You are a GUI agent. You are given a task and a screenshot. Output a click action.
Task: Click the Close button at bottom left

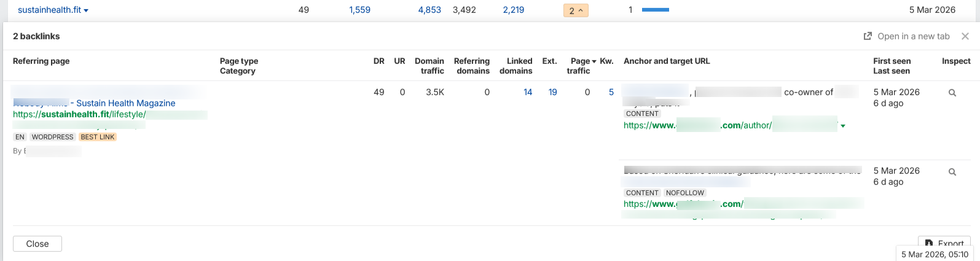point(37,244)
